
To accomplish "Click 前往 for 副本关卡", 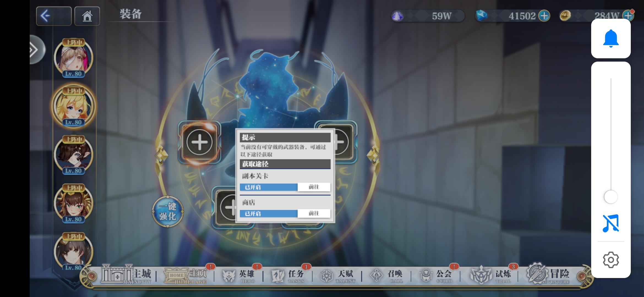I will tap(314, 187).
